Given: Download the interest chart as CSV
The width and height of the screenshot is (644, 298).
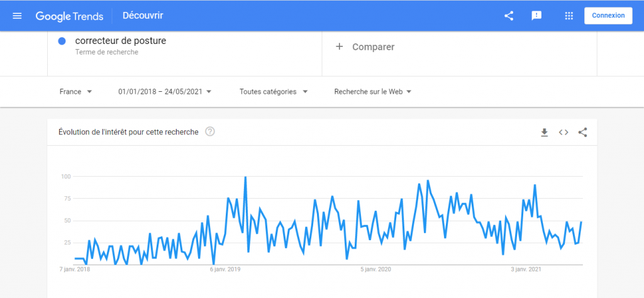Looking at the screenshot, I should point(545,132).
